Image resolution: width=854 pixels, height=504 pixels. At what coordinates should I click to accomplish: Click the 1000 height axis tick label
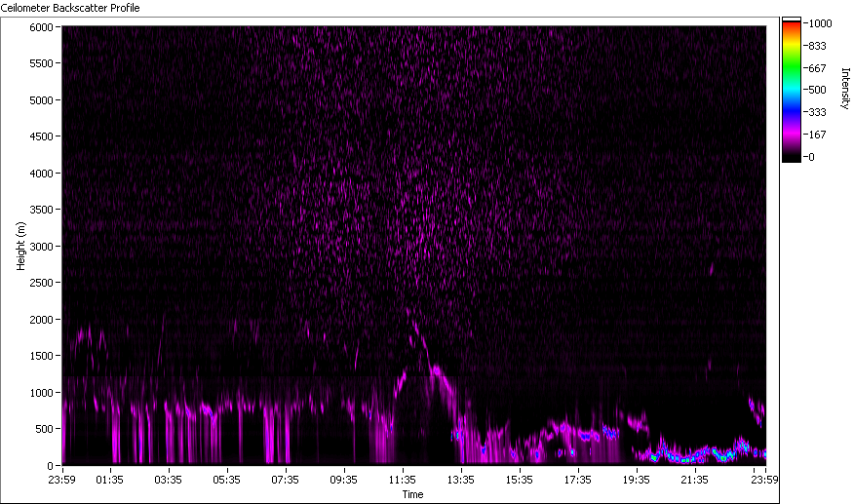pyautogui.click(x=41, y=392)
